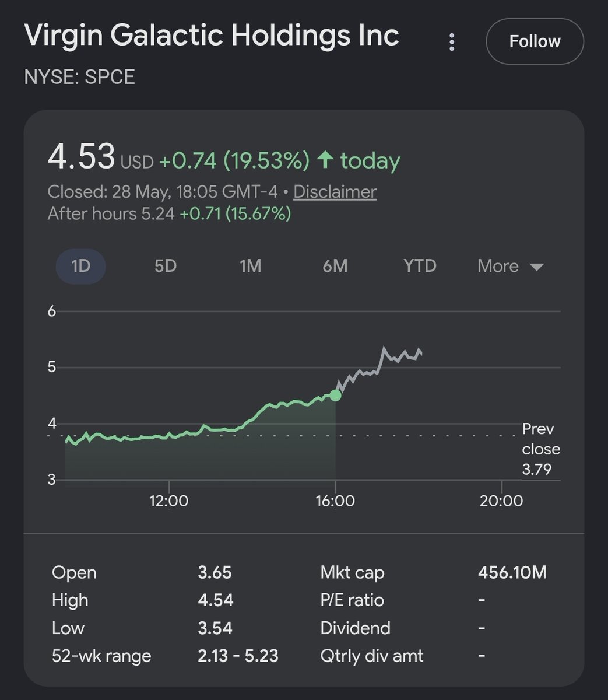
Task: Click the 4.53 current price
Action: click(81, 157)
